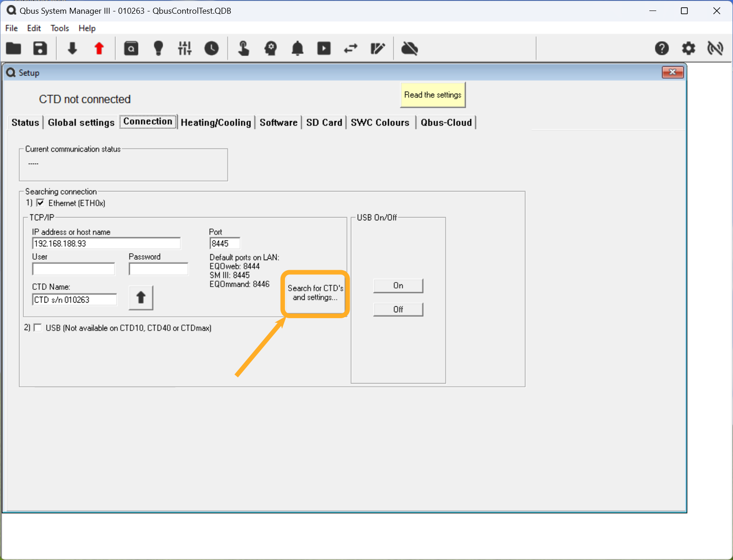Open the pencil edit toolbar icon

point(377,48)
